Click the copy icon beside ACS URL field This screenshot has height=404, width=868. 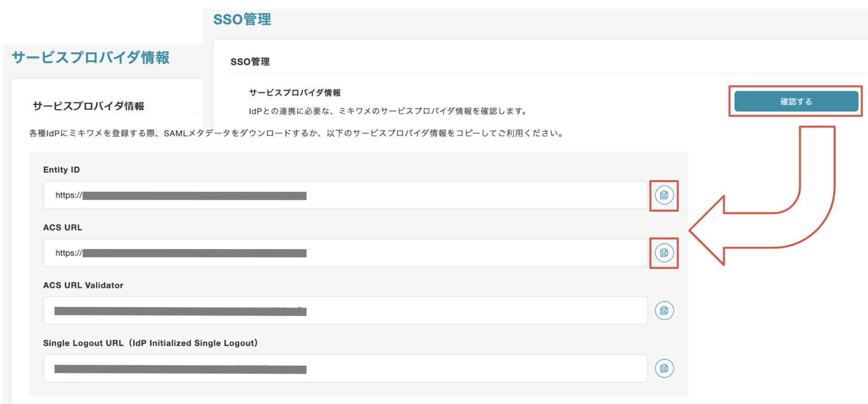tap(664, 253)
